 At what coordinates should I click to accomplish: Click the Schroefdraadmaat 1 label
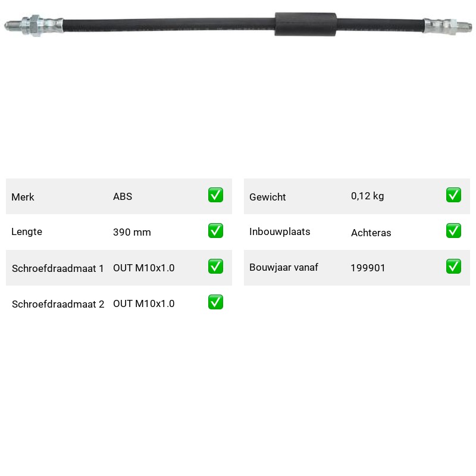pyautogui.click(x=58, y=268)
